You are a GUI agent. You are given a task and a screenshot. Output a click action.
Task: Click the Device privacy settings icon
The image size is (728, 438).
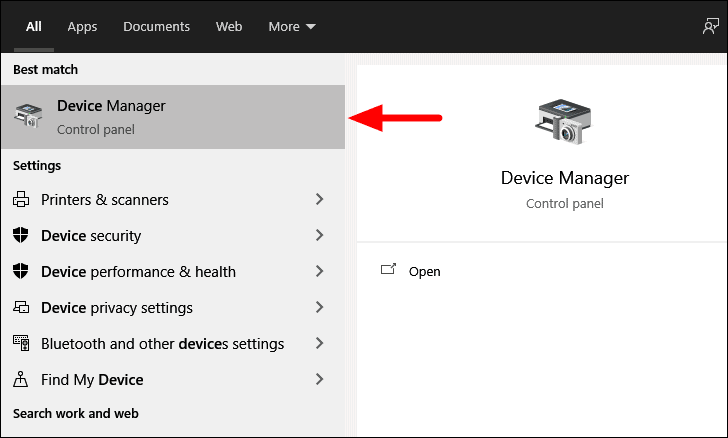[x=21, y=307]
